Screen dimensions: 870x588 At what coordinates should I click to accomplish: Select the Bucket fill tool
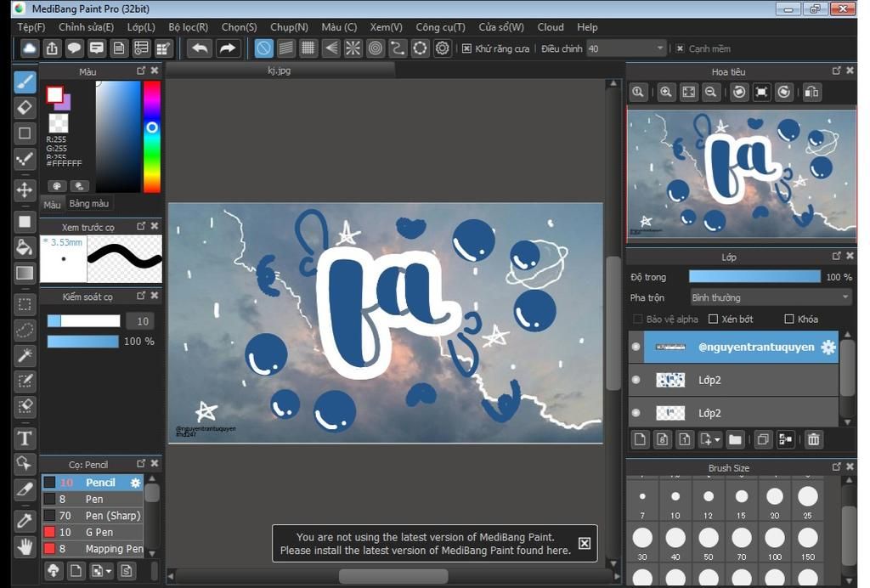click(x=25, y=247)
